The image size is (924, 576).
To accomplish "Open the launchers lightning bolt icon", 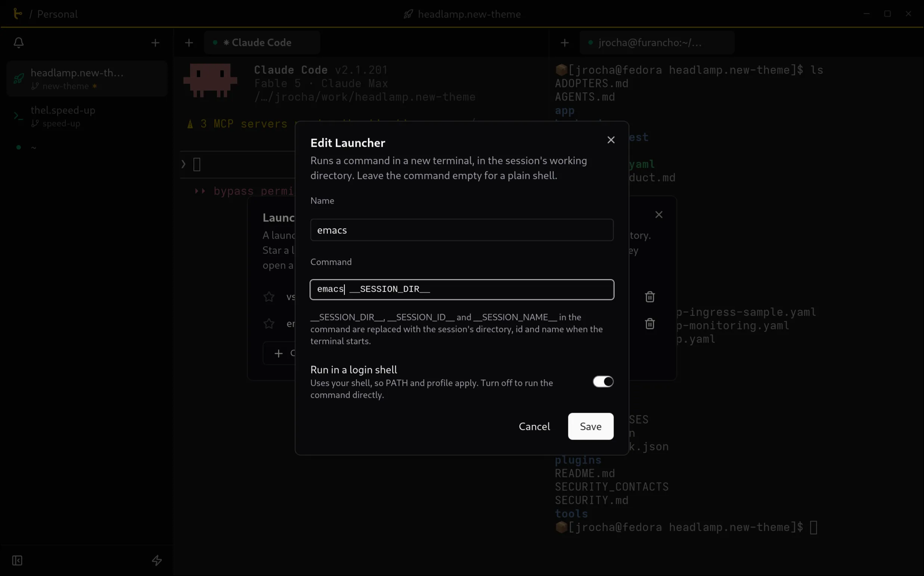I will click(x=156, y=560).
